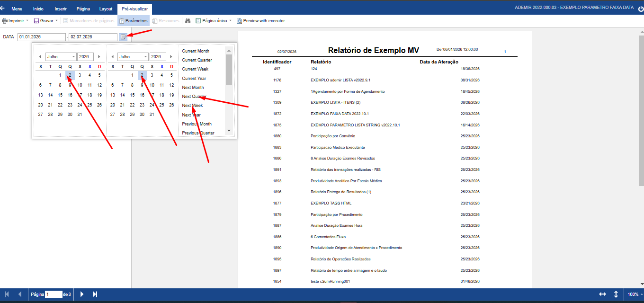Viewport: 644px width, 303px height.
Task: Click the power icon at top right
Action: click(640, 8)
